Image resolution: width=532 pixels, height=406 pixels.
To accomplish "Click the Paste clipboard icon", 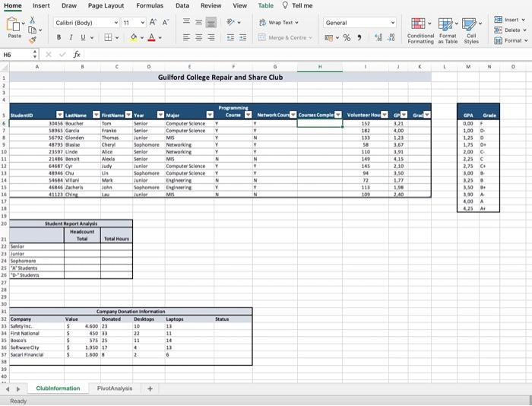I will coord(14,25).
